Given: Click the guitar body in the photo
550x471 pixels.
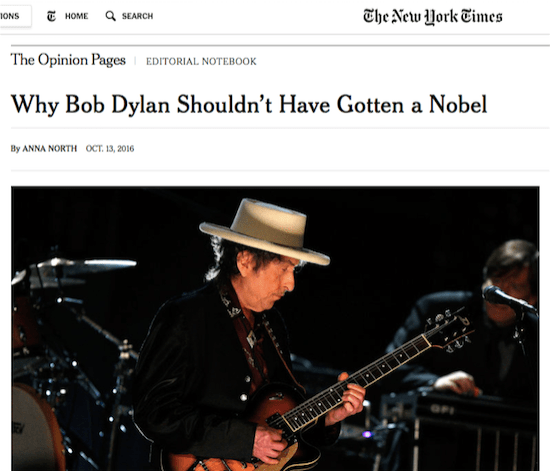Looking at the screenshot, I should pyautogui.click(x=260, y=431).
